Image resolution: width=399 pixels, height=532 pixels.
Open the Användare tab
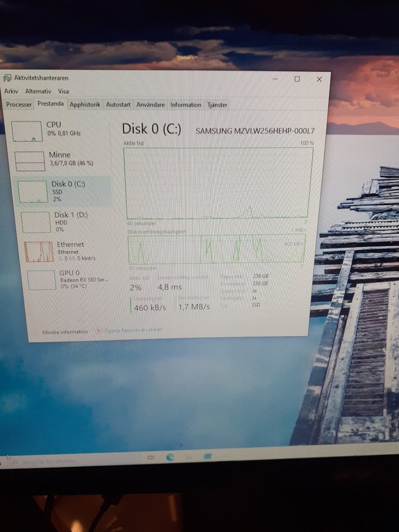click(150, 105)
